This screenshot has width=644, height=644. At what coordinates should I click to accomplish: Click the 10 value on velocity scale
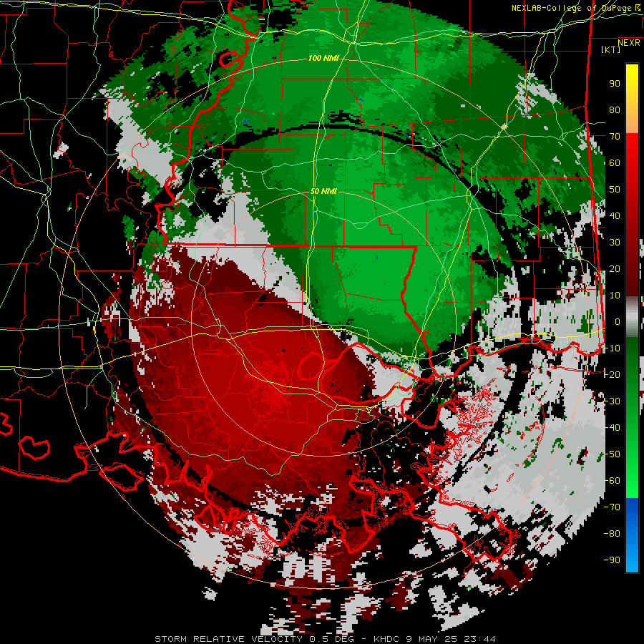pos(615,296)
